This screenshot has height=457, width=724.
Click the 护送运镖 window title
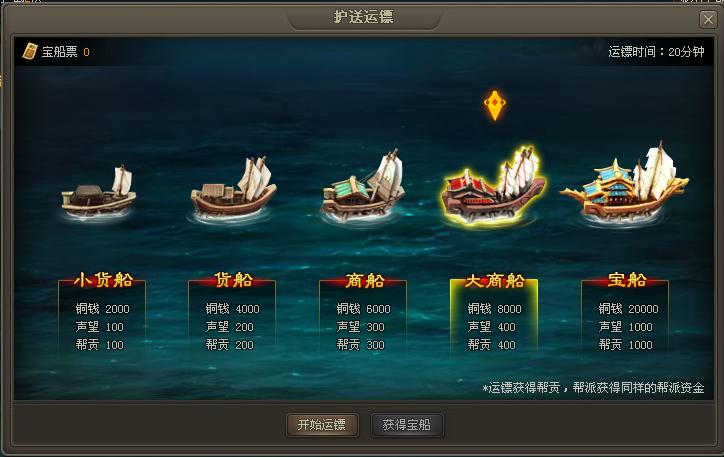[x=363, y=17]
